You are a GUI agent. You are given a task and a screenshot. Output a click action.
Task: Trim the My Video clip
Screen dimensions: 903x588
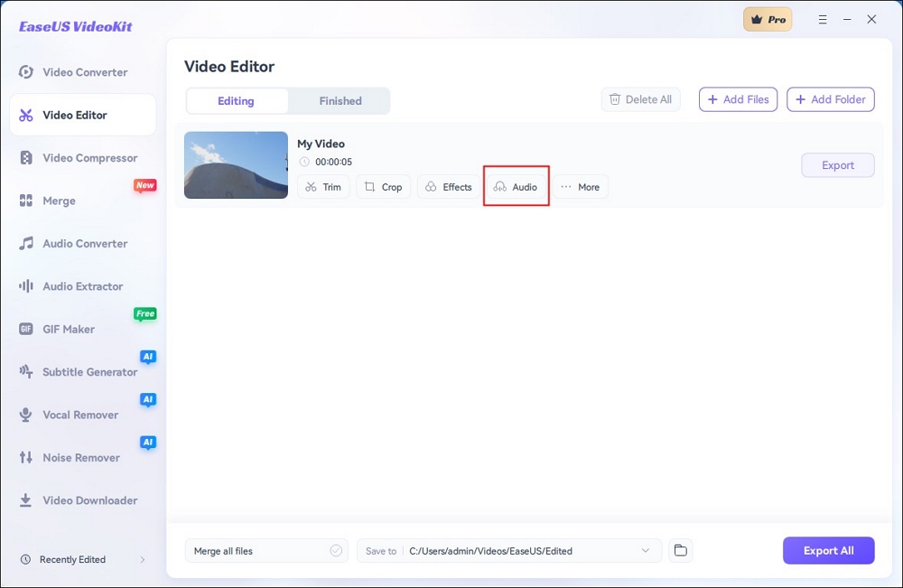click(323, 187)
